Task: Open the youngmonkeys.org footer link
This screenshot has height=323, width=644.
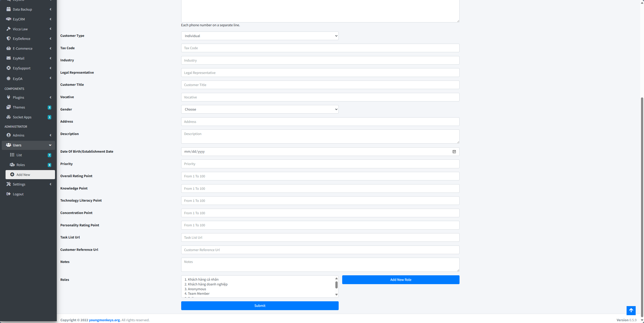Action: pyautogui.click(x=105, y=320)
